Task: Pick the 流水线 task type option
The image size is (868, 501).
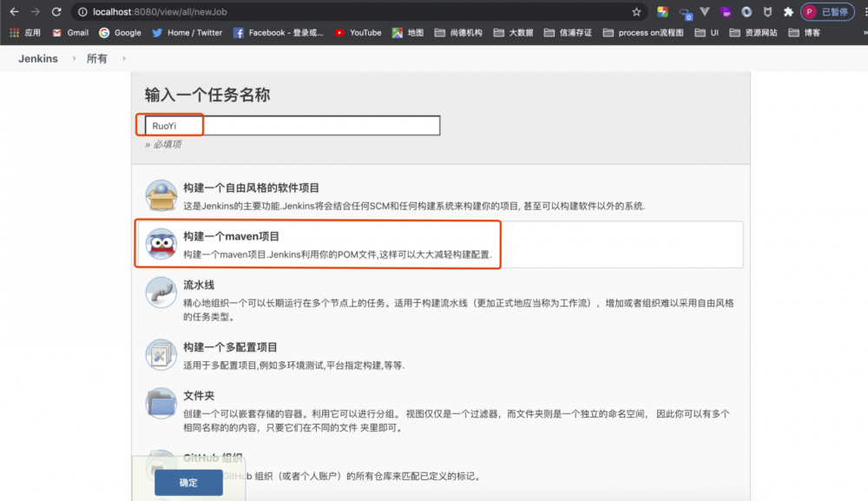Action: coord(201,286)
